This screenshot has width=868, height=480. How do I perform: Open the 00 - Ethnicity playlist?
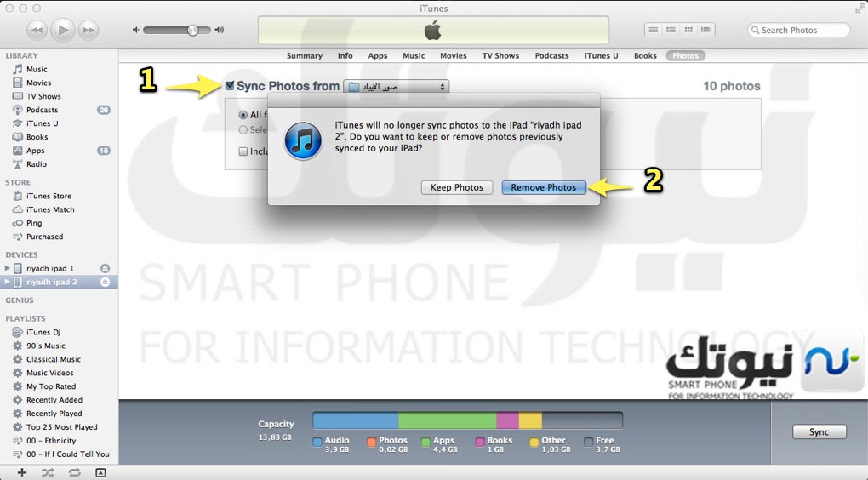51,441
